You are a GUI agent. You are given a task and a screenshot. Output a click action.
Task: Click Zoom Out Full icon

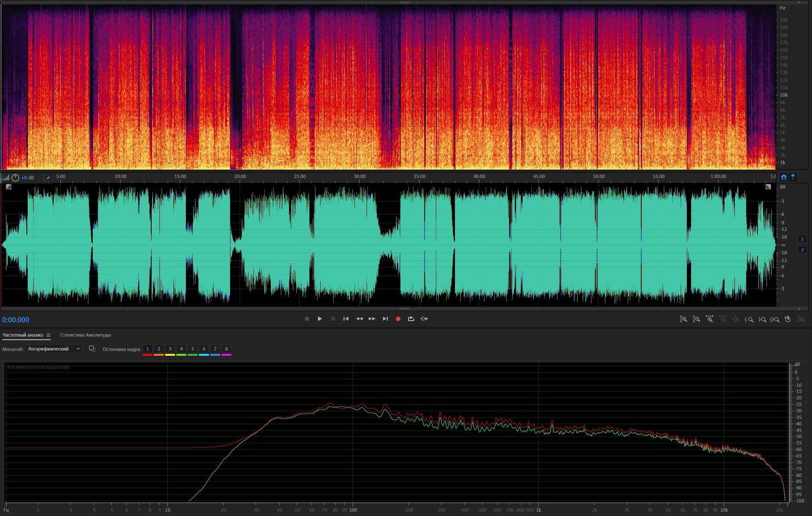click(x=735, y=319)
